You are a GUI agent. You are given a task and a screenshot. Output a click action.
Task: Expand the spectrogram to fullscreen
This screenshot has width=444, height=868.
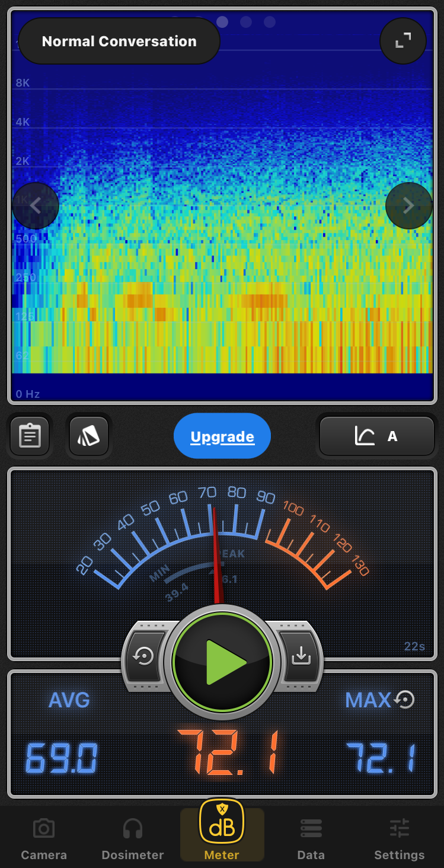click(403, 41)
